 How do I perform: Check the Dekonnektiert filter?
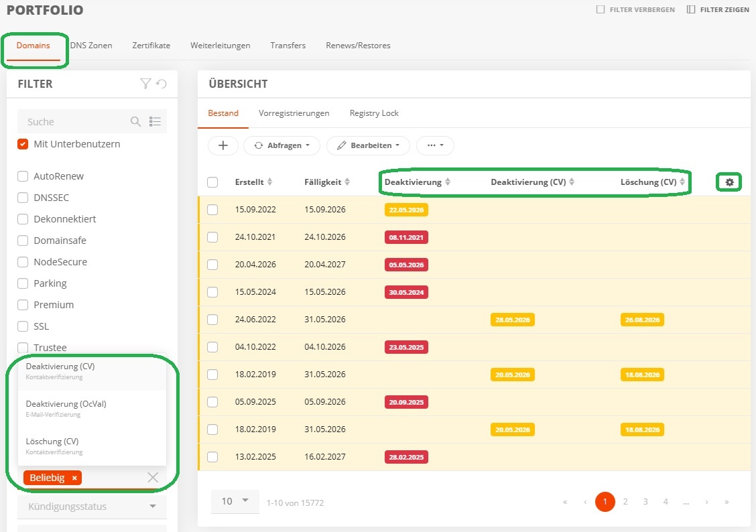23,219
